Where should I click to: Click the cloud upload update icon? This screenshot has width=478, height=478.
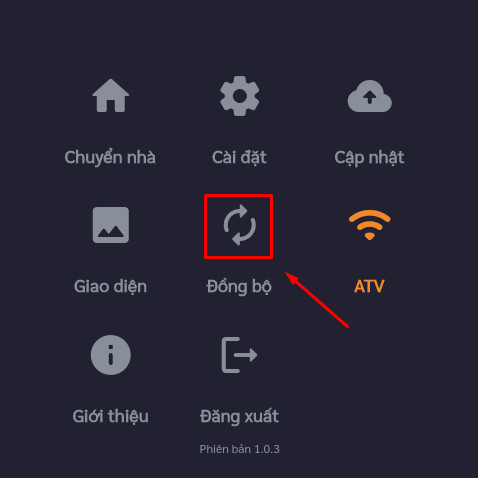[369, 96]
